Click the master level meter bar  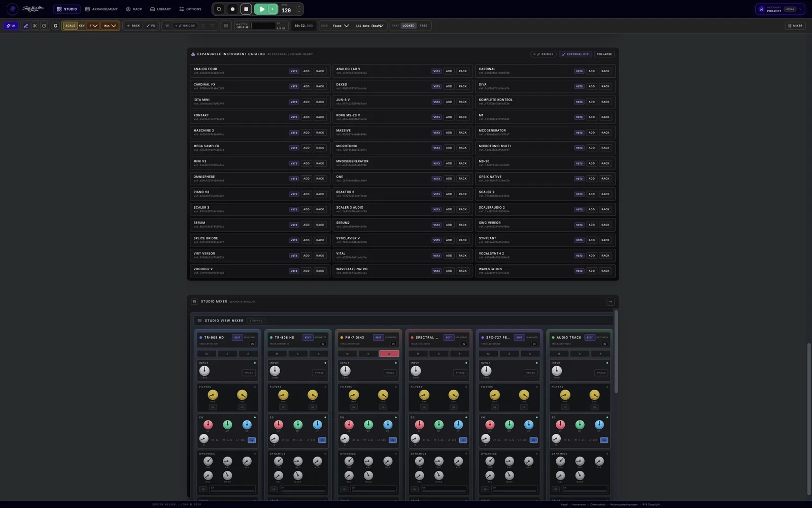(x=263, y=25)
